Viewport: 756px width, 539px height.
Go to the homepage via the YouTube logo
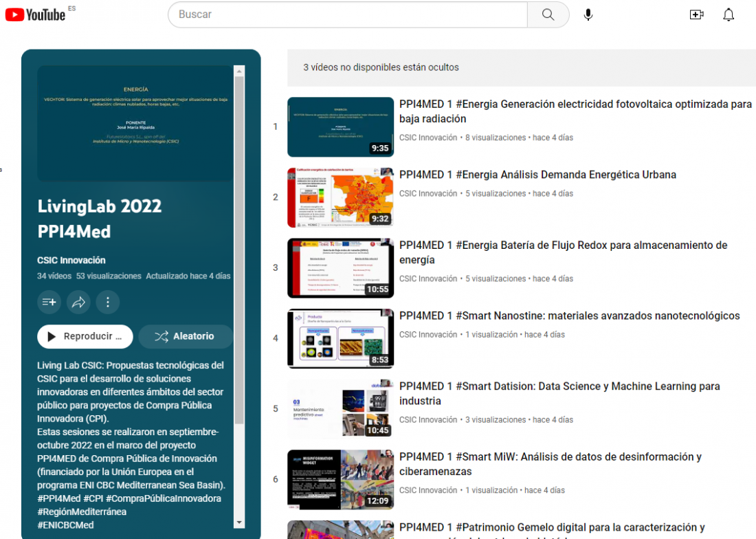tap(34, 14)
